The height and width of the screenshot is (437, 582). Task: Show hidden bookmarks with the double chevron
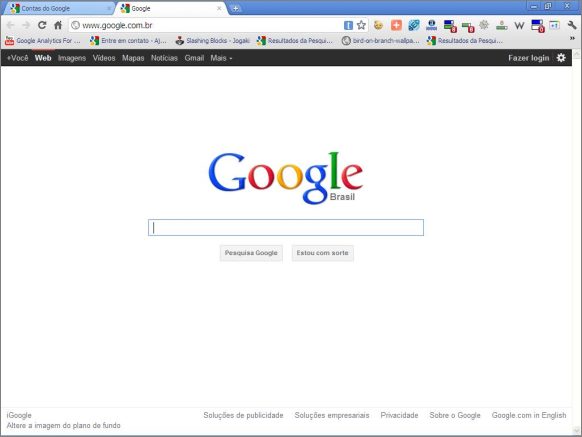click(x=572, y=38)
